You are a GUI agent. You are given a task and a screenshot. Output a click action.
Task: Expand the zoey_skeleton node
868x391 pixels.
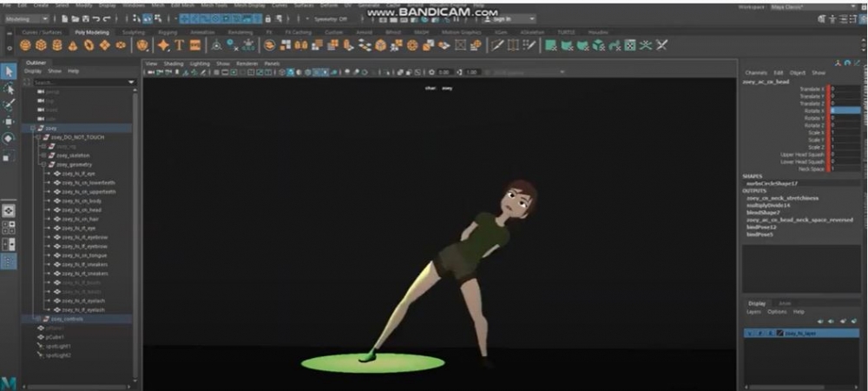[43, 155]
